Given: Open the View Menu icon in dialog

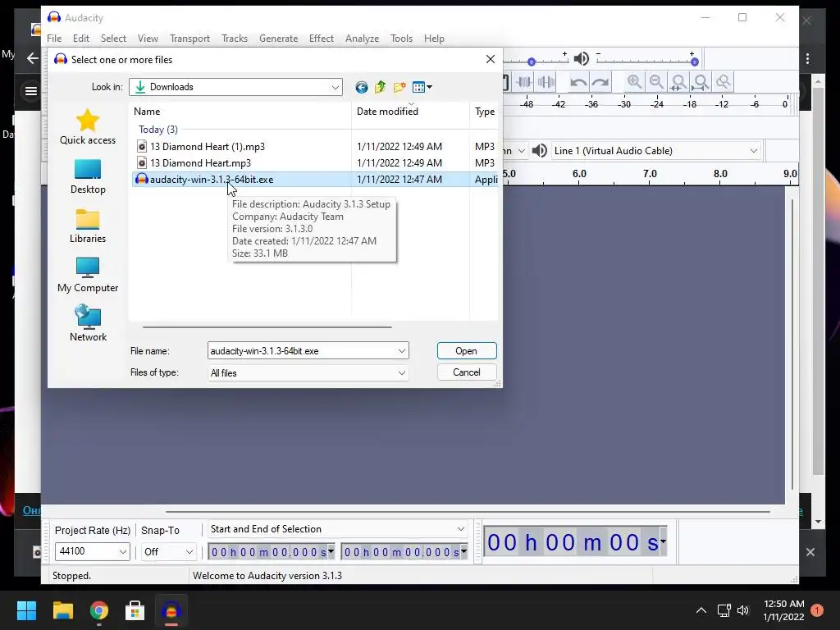Looking at the screenshot, I should 422,87.
